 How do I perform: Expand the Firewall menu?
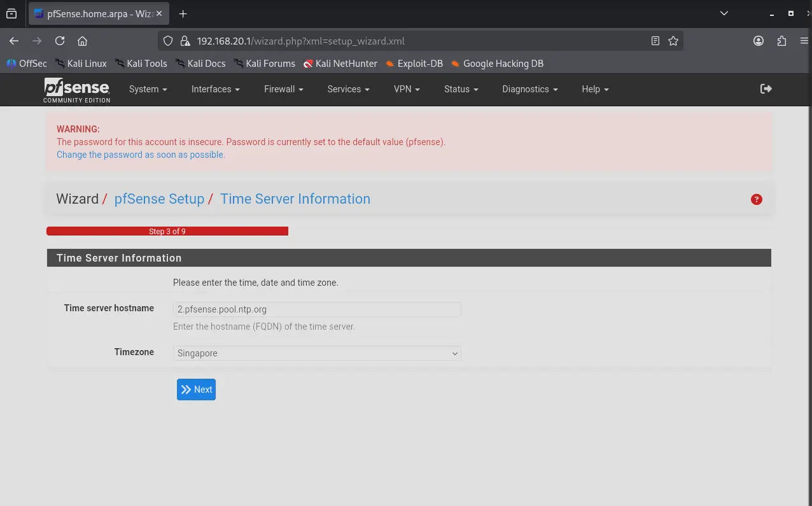pos(283,89)
